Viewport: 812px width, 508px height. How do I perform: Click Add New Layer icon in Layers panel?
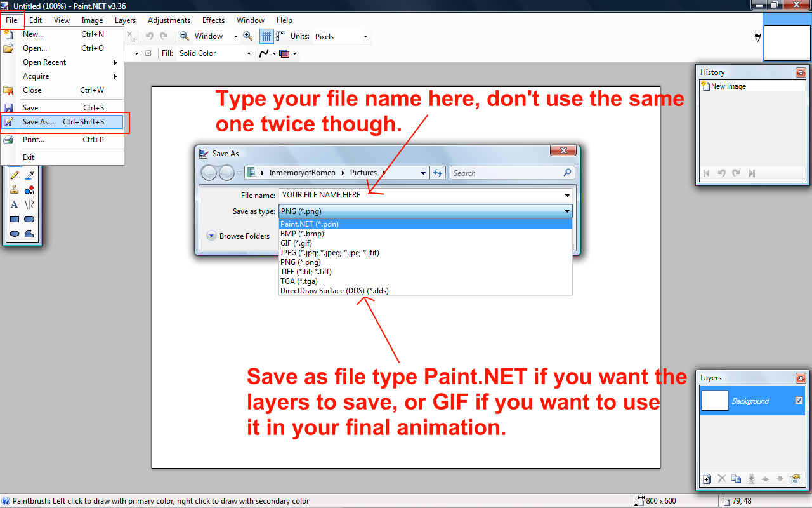(707, 479)
